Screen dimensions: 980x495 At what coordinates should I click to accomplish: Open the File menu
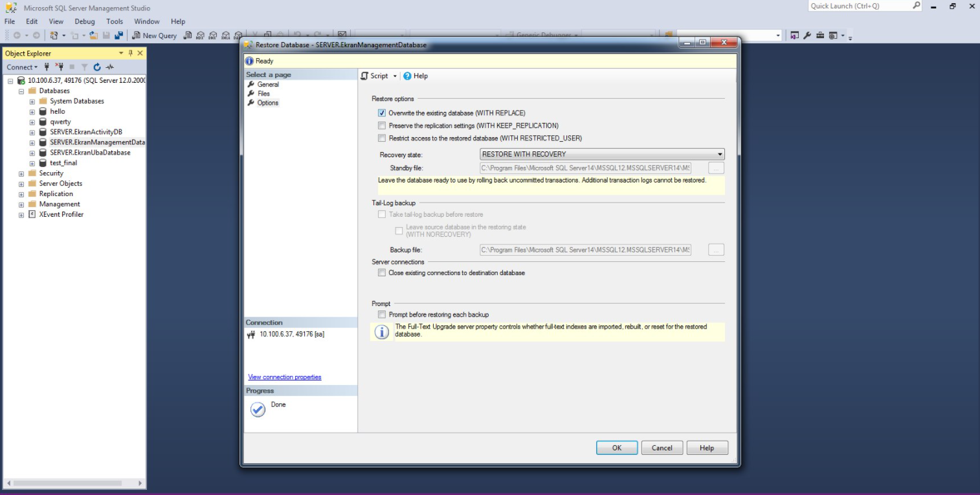[10, 21]
